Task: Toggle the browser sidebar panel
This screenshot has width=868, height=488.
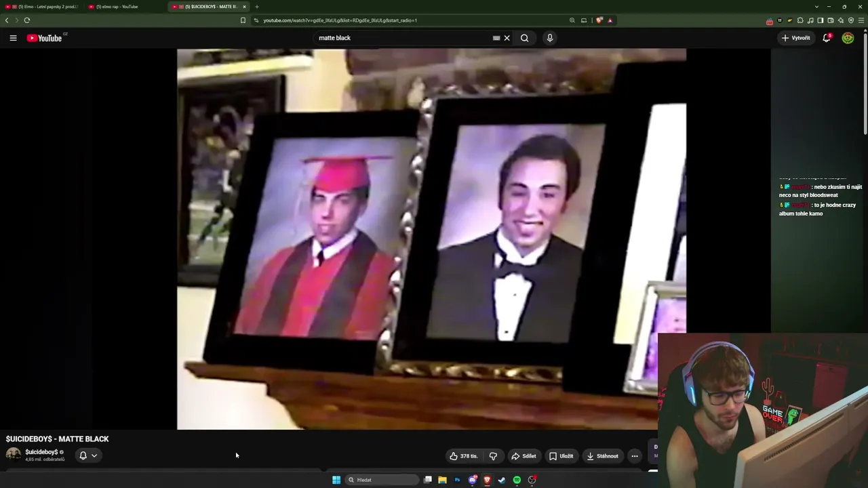Action: click(821, 20)
